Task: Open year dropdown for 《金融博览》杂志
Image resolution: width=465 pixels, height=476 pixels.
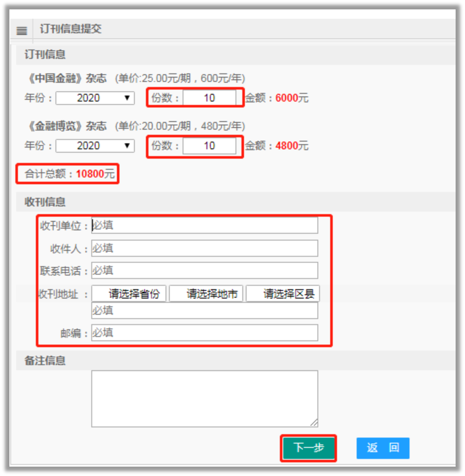Action: [x=95, y=146]
